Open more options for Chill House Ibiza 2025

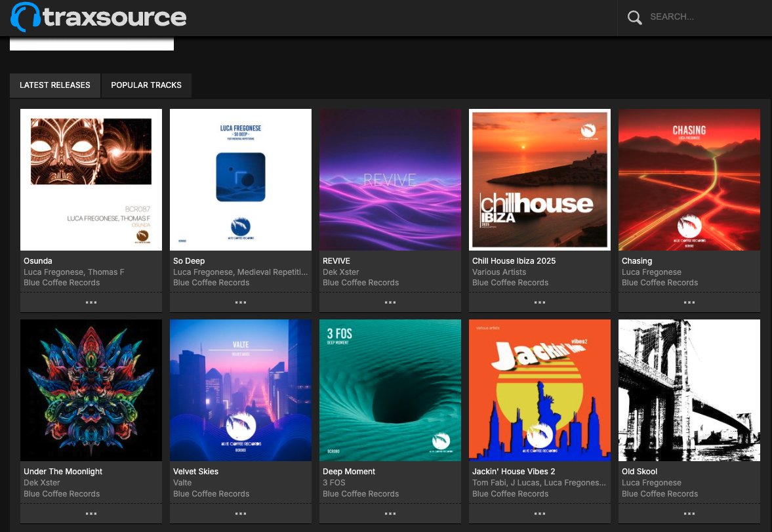(x=540, y=302)
